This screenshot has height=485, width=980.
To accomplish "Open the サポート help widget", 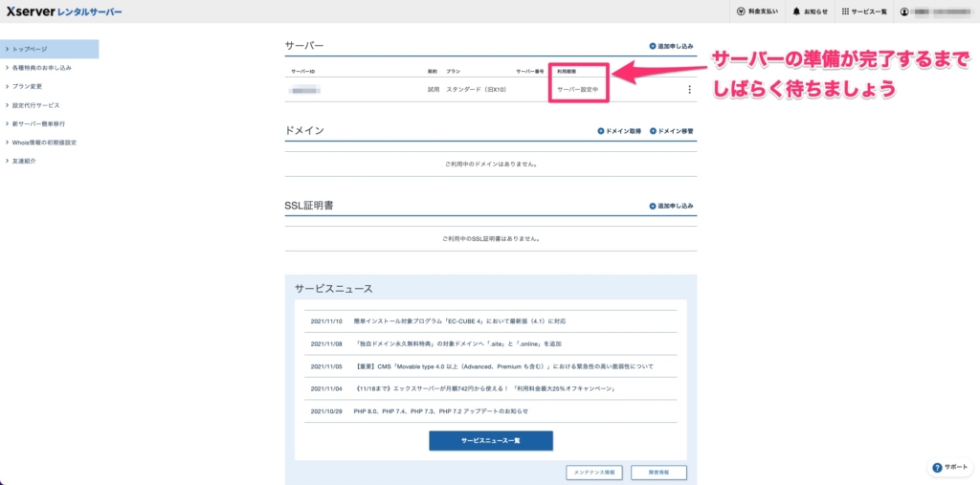I will coord(949,467).
